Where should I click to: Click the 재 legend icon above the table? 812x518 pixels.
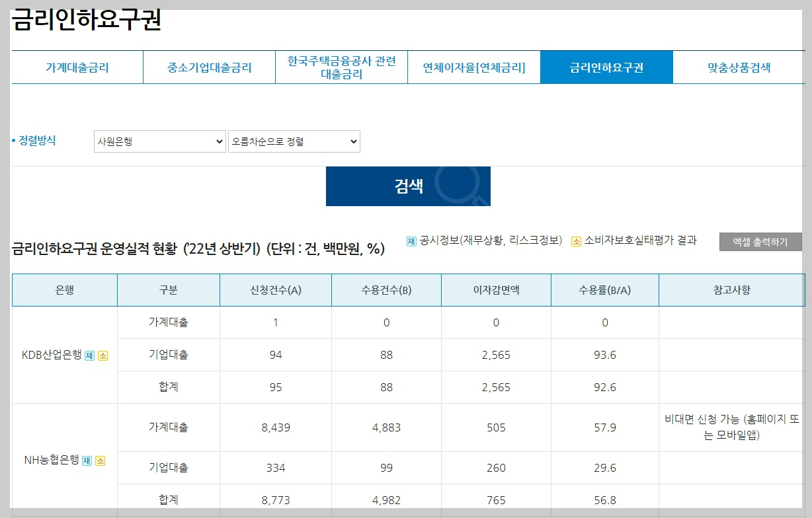click(x=411, y=240)
